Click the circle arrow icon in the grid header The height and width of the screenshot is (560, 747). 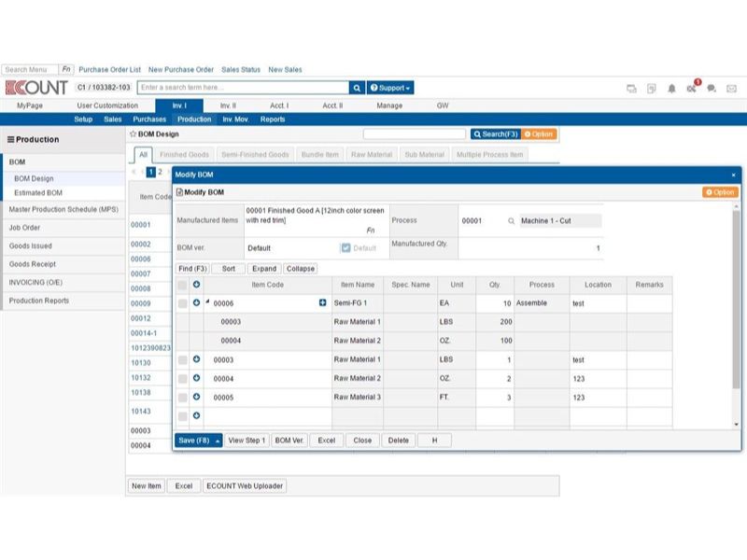[196, 285]
